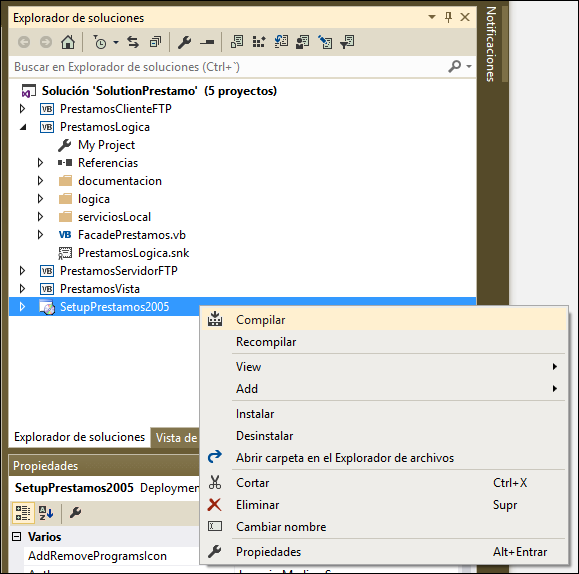Select the My Project item
Viewport: 579px width, 574px height.
[106, 145]
